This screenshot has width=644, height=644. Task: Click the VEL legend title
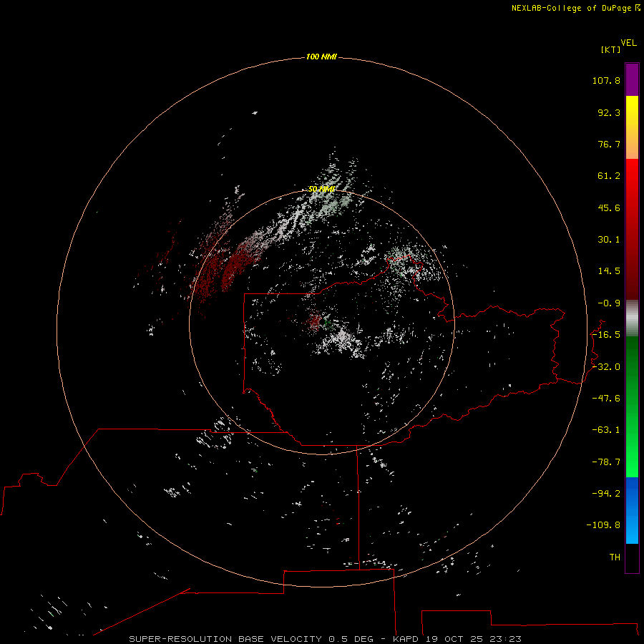coord(628,42)
